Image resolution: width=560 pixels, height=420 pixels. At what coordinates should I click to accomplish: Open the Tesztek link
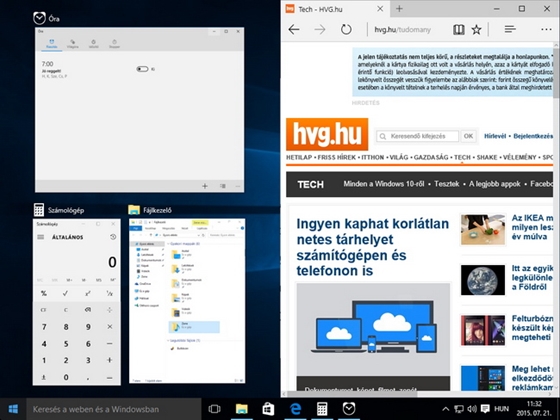446,184
